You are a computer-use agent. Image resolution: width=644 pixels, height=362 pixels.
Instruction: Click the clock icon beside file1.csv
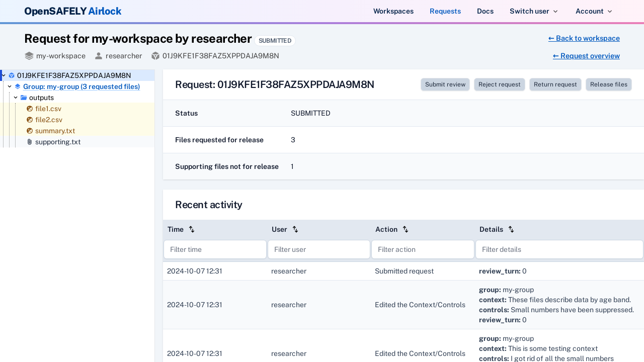pos(29,109)
